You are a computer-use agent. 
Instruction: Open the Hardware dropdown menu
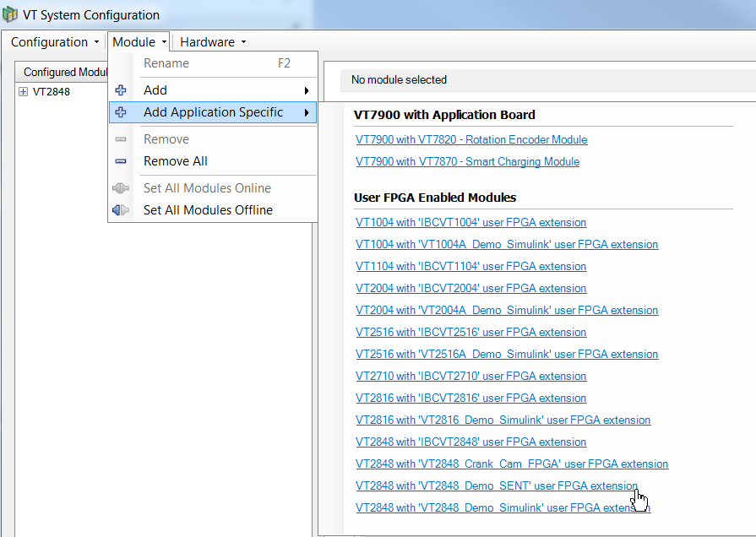point(213,42)
